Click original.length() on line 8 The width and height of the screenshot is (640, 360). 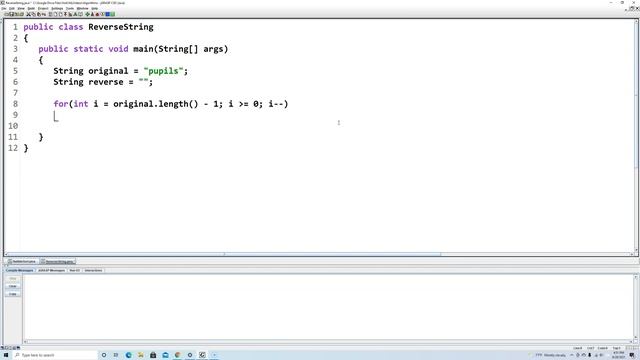click(x=156, y=104)
